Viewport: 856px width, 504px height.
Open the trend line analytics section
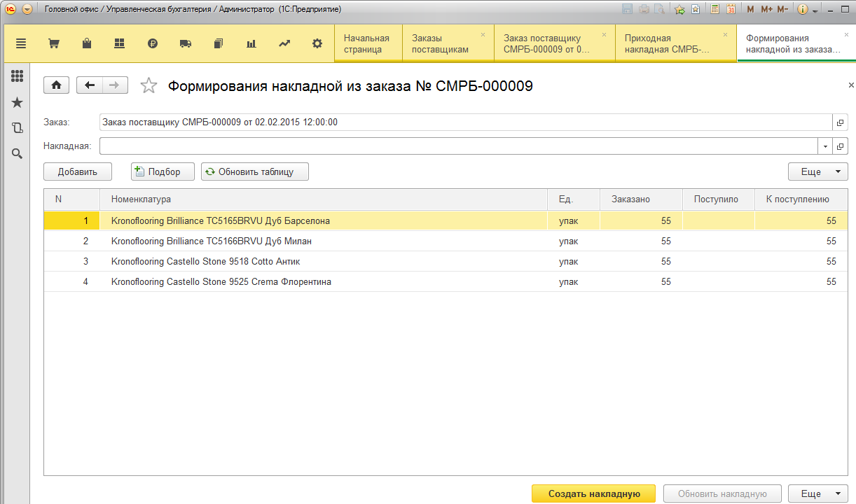tap(284, 43)
